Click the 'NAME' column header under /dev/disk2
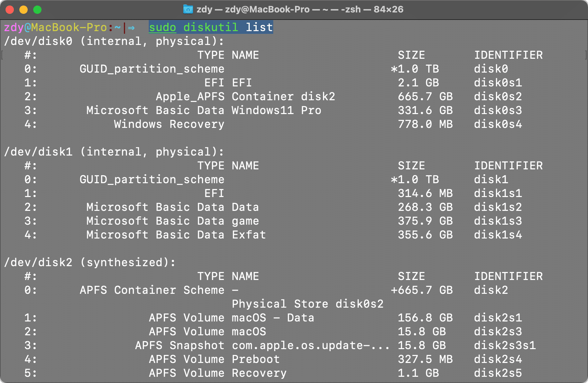 click(246, 277)
